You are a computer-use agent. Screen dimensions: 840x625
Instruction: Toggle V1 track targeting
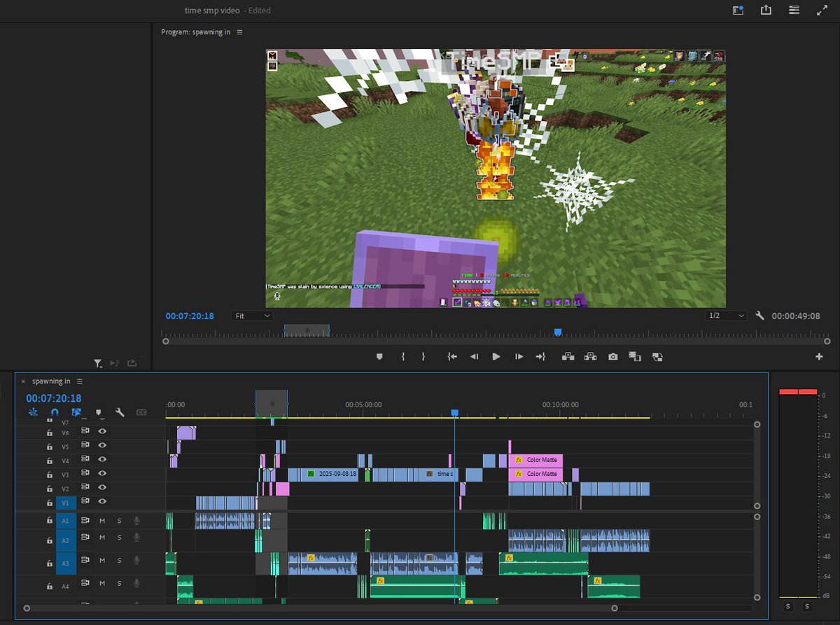66,502
